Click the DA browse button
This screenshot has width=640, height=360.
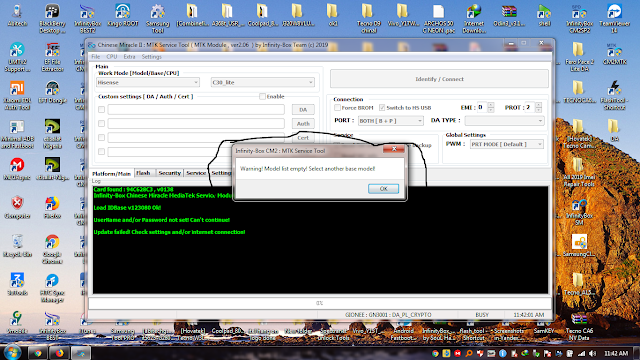[x=303, y=109]
